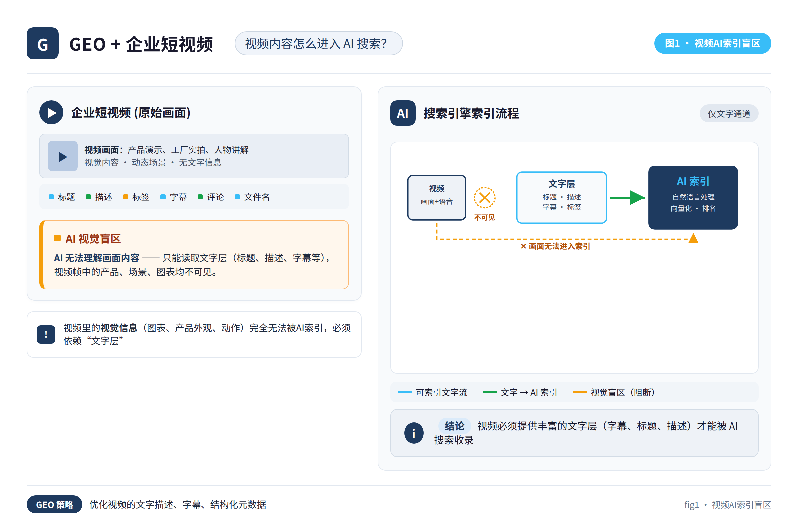Click the 不可见 label
This screenshot has height=532, width=798.
pos(485,218)
